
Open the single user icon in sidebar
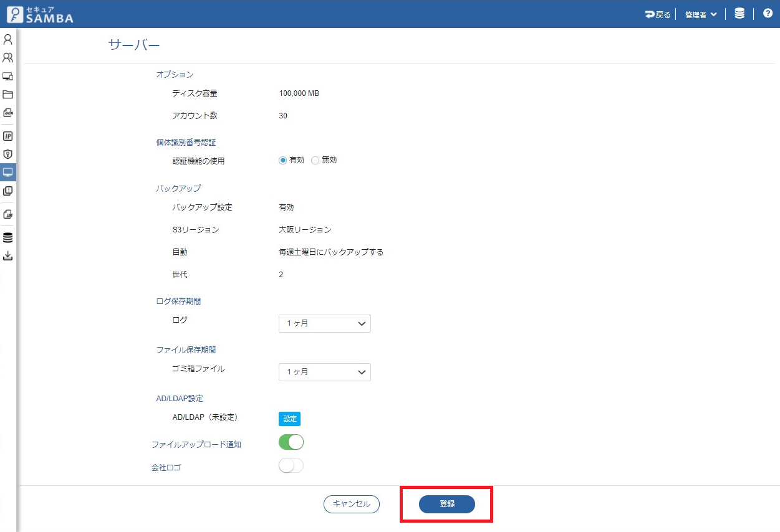(x=7, y=40)
